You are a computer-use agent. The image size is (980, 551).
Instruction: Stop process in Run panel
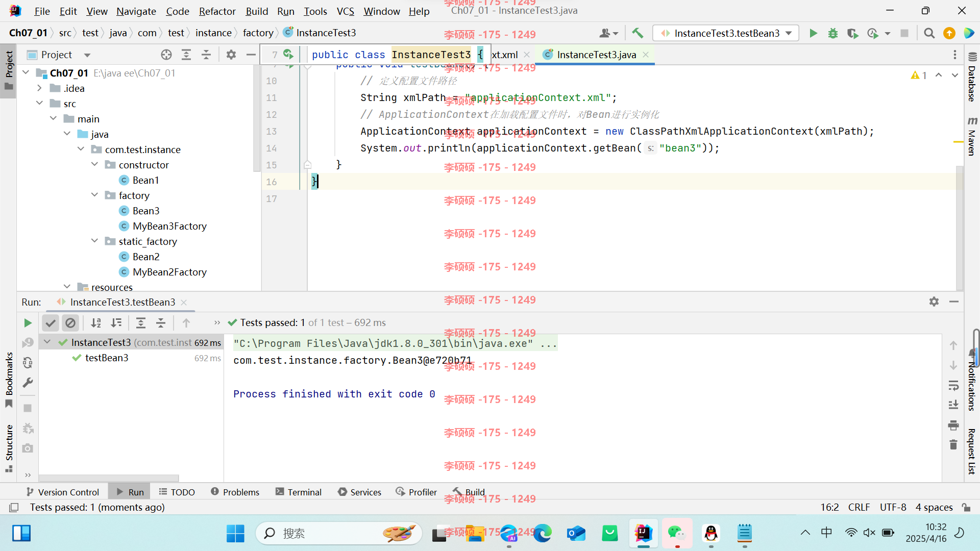[28, 408]
